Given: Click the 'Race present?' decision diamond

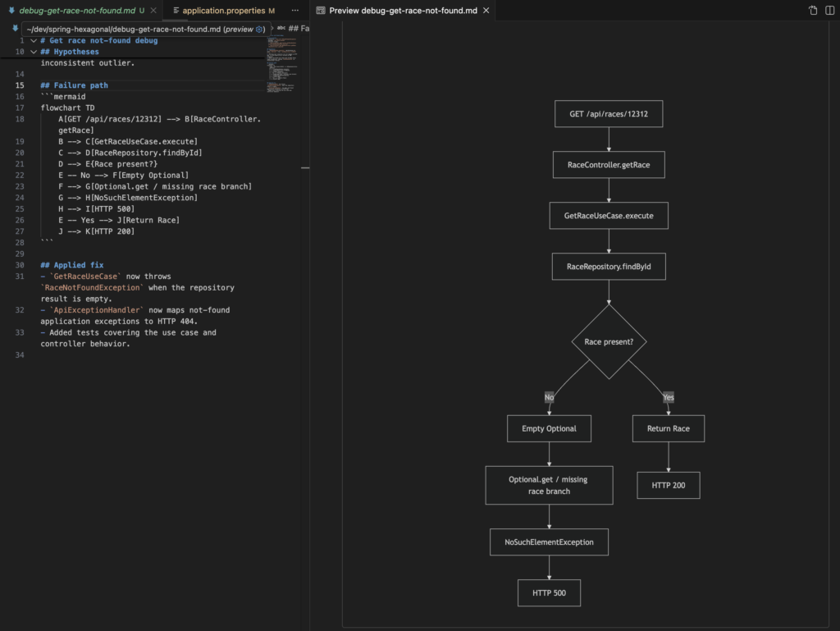Looking at the screenshot, I should [609, 341].
